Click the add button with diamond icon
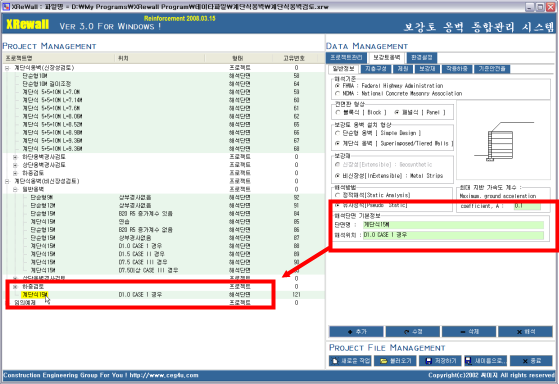559x384 pixels. click(x=356, y=332)
